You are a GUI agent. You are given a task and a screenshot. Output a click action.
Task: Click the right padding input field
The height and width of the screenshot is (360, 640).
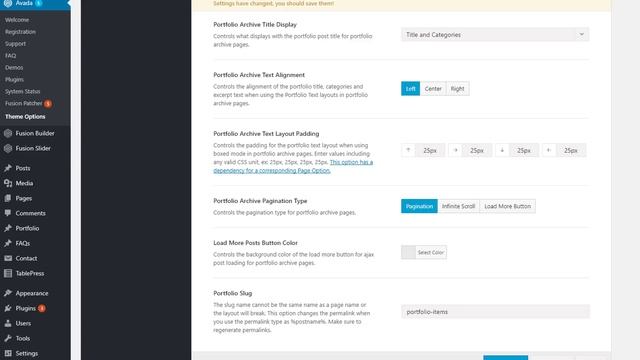(x=477, y=151)
